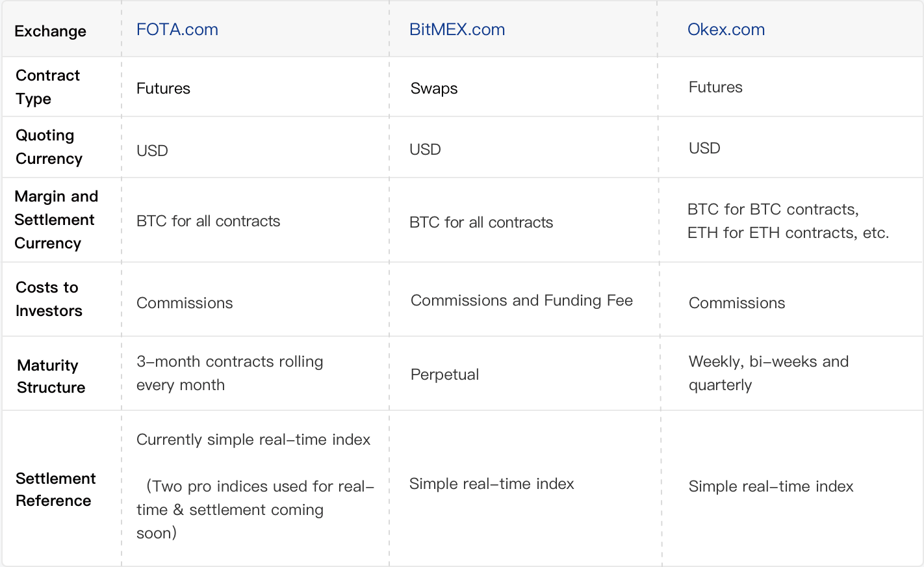
Task: Click the Swaps cell under BitMEX
Action: 434,88
